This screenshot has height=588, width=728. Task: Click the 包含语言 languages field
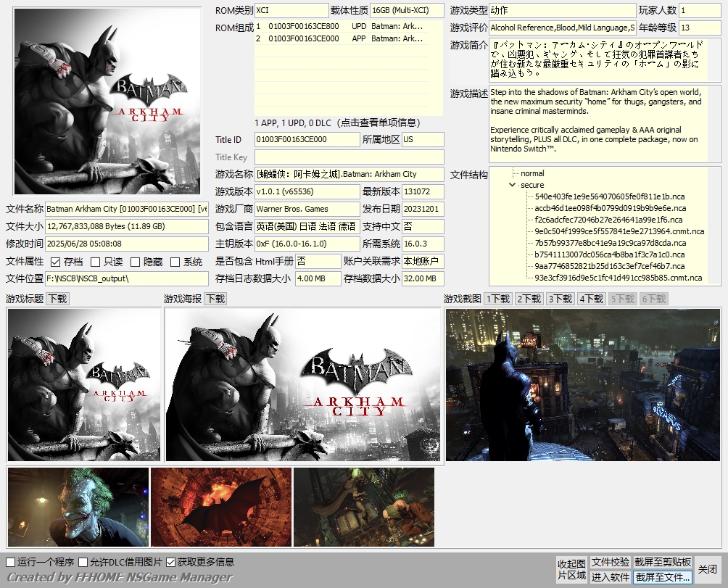307,226
